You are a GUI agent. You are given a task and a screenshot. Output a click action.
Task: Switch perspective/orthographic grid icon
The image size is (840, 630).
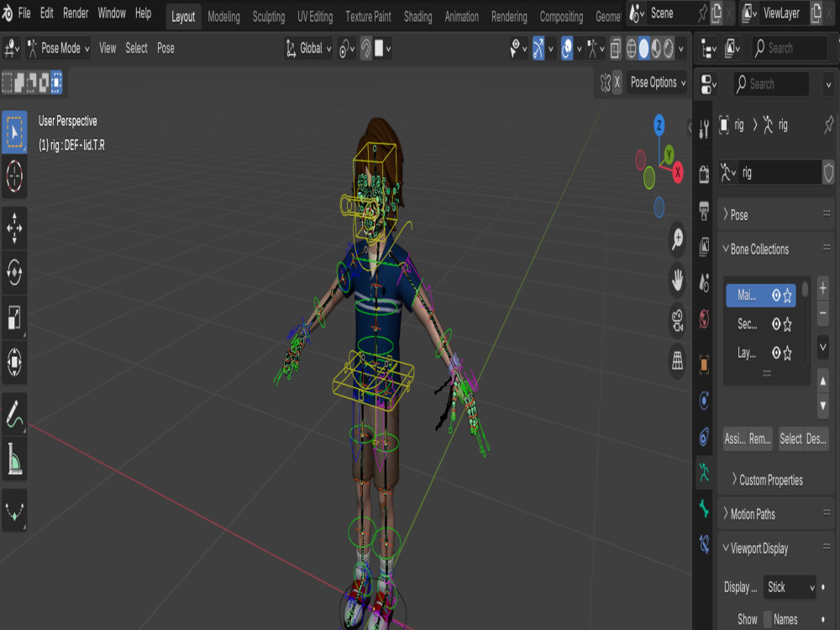(678, 361)
